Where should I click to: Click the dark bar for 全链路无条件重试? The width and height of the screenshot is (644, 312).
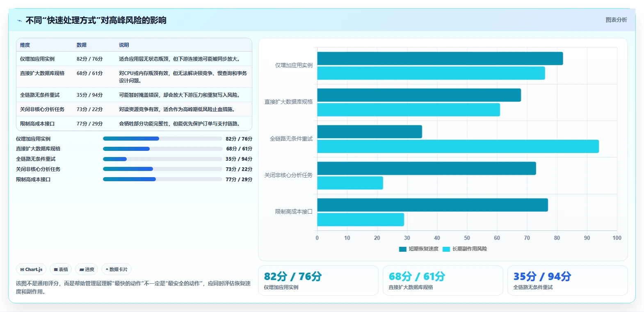[370, 132]
